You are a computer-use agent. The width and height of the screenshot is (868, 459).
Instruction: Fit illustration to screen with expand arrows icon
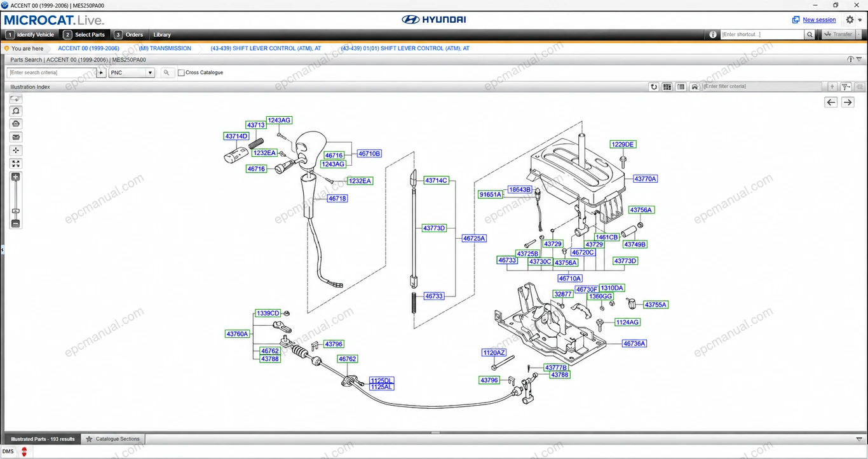[x=16, y=164]
